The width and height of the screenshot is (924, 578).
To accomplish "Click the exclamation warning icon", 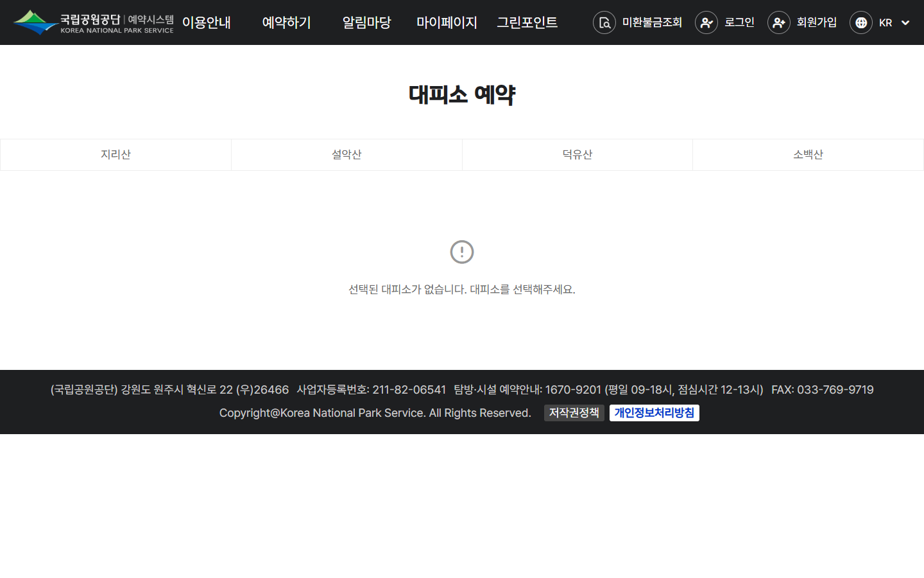I will click(462, 252).
